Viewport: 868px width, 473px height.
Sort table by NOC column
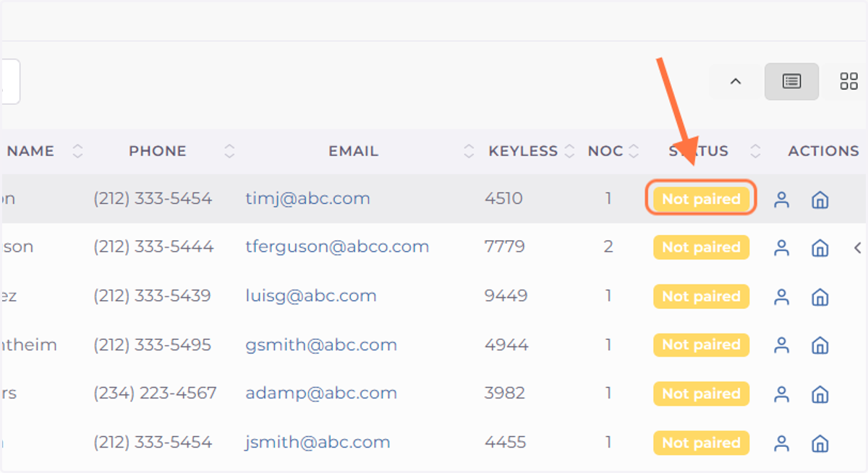pos(634,151)
